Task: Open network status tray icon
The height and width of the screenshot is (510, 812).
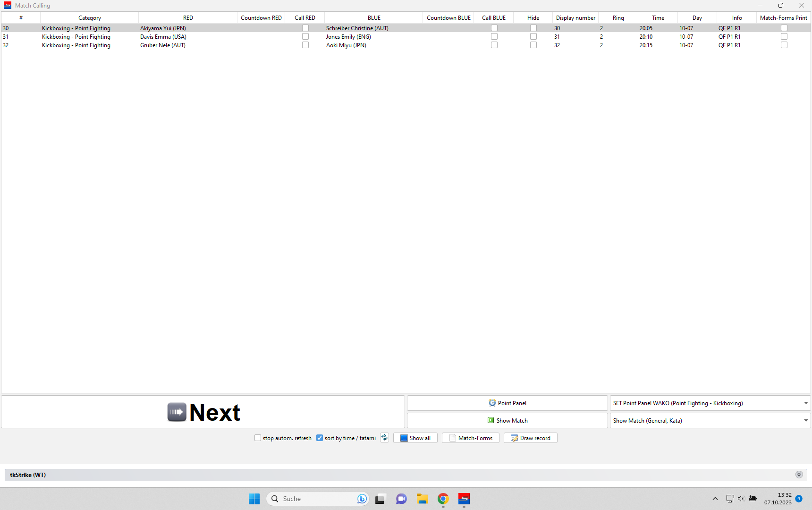Action: [x=730, y=499]
